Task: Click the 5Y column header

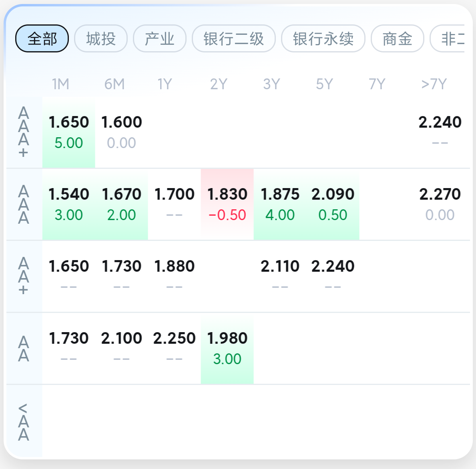Action: pyautogui.click(x=324, y=84)
